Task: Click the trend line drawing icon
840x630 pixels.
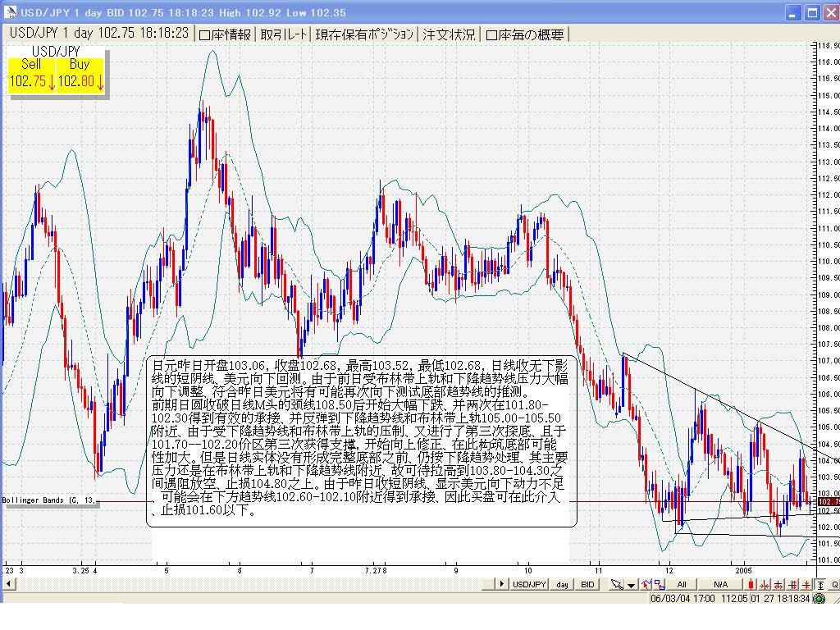Action: (x=646, y=584)
